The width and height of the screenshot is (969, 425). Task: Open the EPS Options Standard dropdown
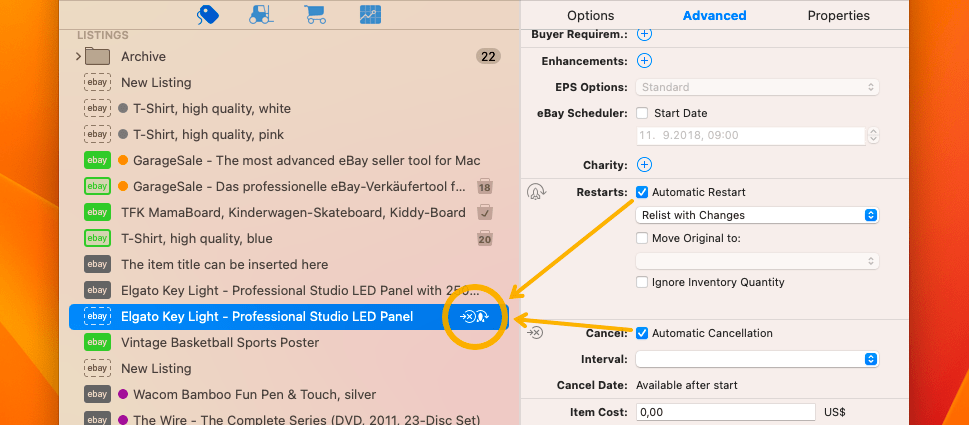click(x=757, y=87)
